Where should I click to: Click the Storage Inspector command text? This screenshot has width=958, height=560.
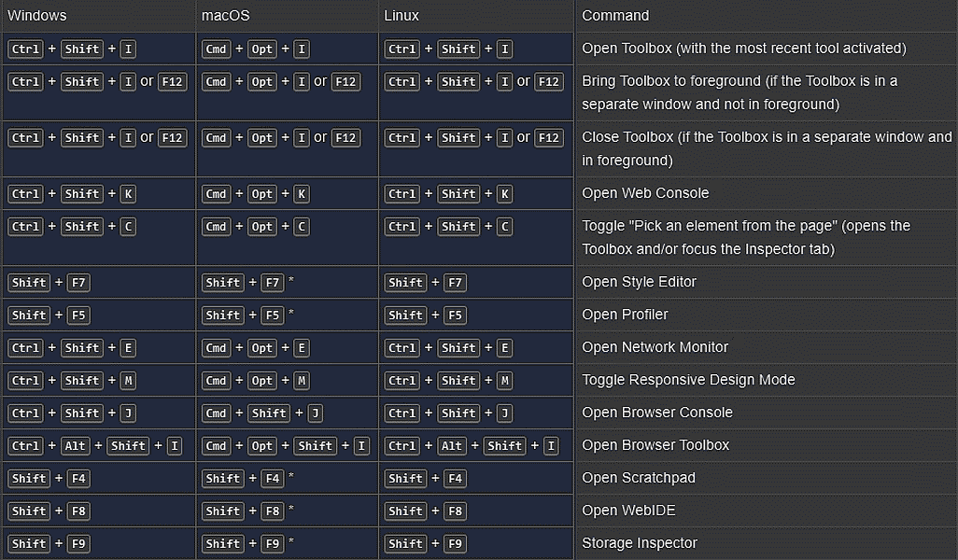coord(640,543)
